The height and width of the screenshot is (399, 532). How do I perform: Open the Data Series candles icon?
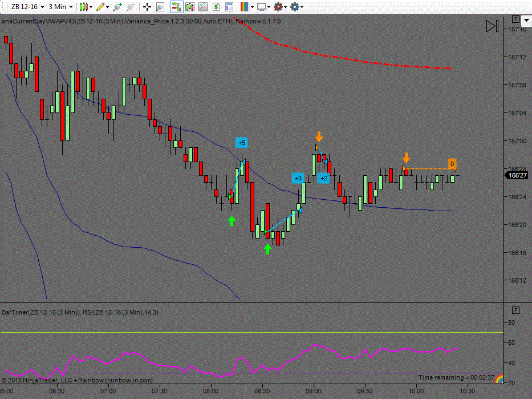click(190, 7)
